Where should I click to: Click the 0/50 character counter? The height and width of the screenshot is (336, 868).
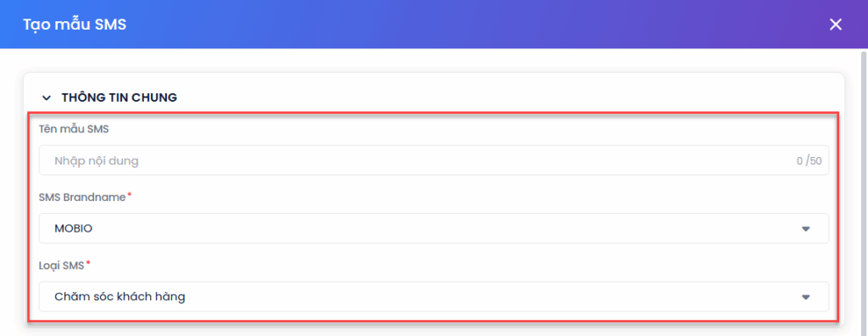coord(809,161)
